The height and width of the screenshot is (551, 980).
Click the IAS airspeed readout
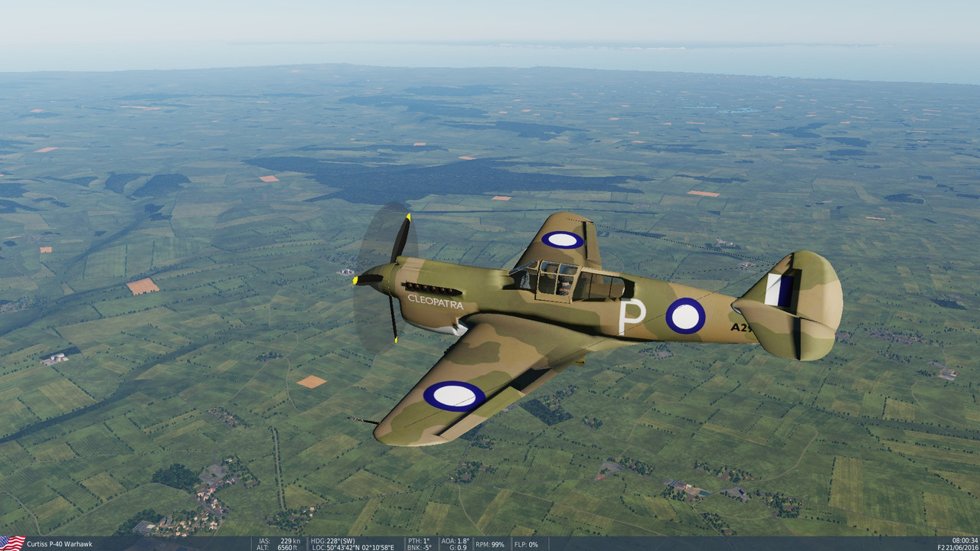[x=280, y=540]
